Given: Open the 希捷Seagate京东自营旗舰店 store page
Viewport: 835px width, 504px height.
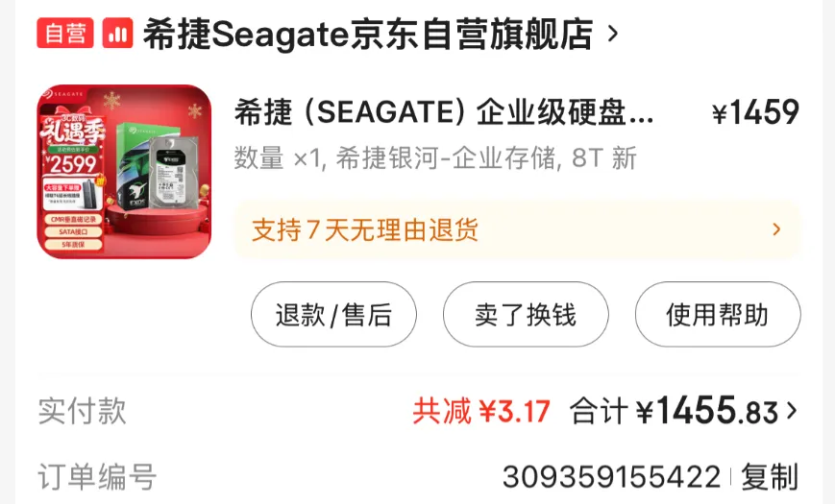Looking at the screenshot, I should [x=368, y=34].
